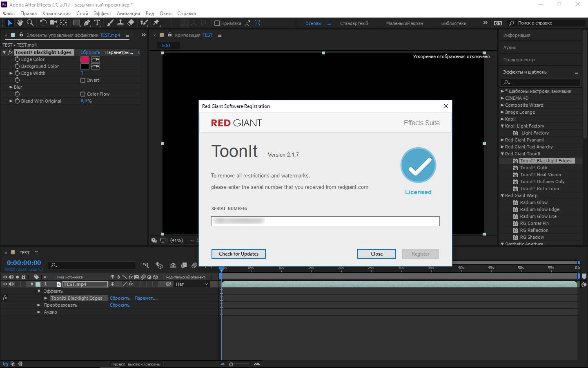Open the effect controls panel menu icon
The height and width of the screenshot is (368, 588).
(127, 35)
